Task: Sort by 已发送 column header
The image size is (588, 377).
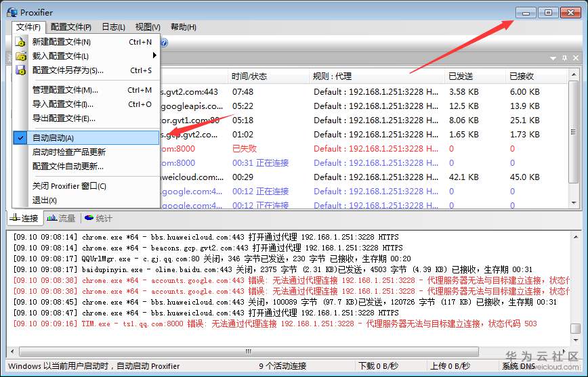Action: 475,76
